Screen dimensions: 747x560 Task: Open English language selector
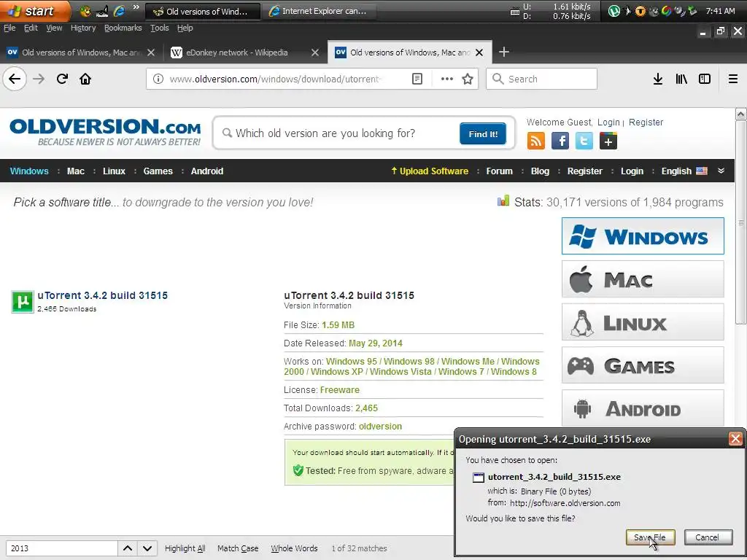pyautogui.click(x=684, y=171)
